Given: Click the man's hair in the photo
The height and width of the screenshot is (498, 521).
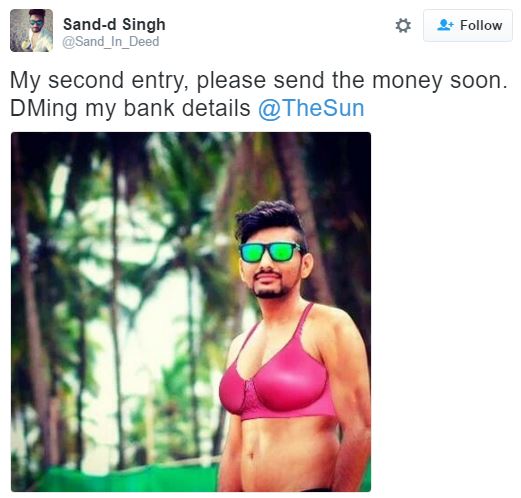Looking at the screenshot, I should [270, 218].
